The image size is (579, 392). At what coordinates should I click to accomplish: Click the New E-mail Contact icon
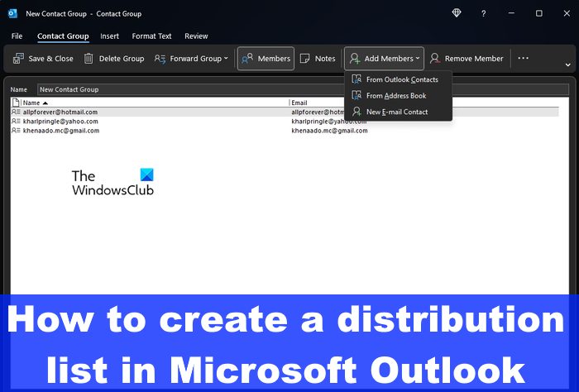tap(356, 112)
